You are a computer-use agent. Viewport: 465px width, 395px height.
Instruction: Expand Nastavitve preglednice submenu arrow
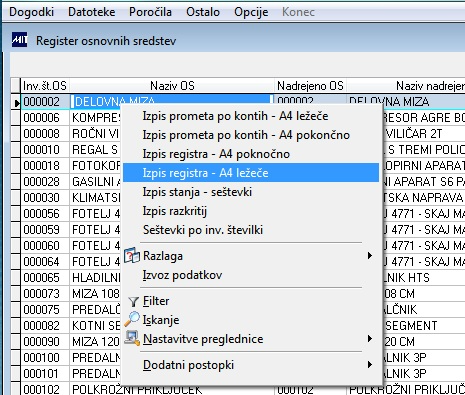click(x=369, y=339)
